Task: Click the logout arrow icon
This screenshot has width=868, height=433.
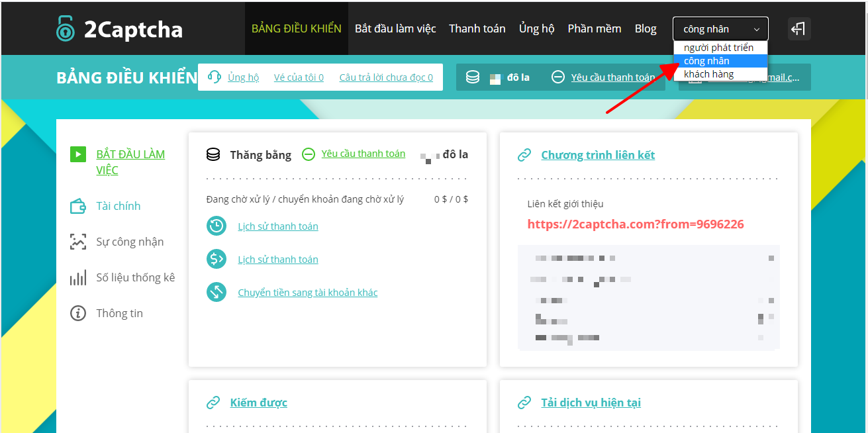Action: [x=799, y=28]
